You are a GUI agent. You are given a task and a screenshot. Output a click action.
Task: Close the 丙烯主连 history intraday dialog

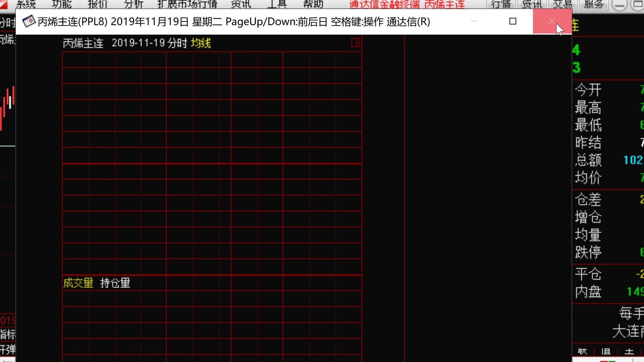tap(552, 21)
